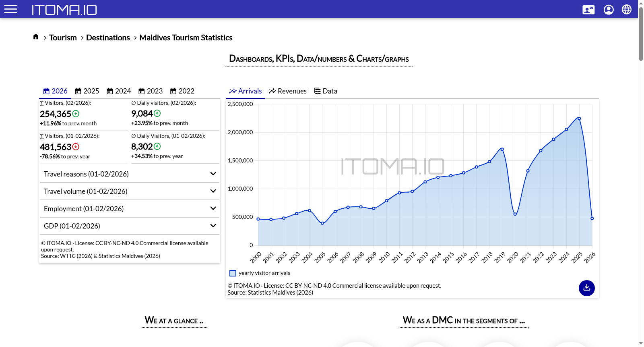Open the hamburger navigation menu

coord(10,9)
